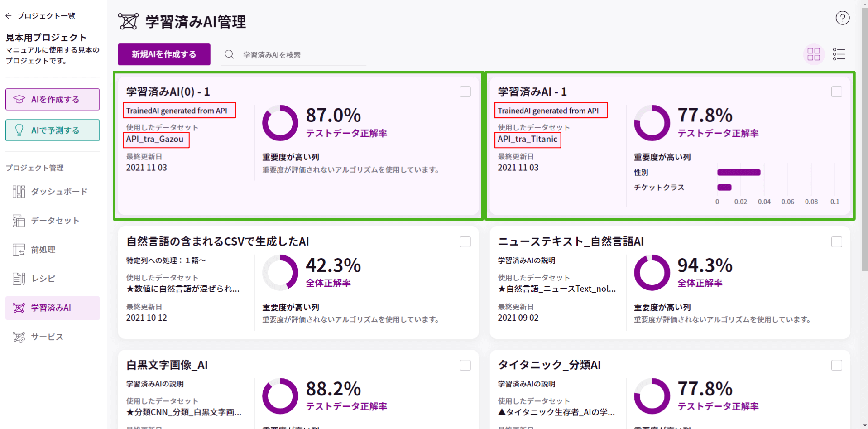868x429 pixels.
Task: Select checkbox for 学習済みAI(0) - 1 card
Action: pyautogui.click(x=465, y=92)
